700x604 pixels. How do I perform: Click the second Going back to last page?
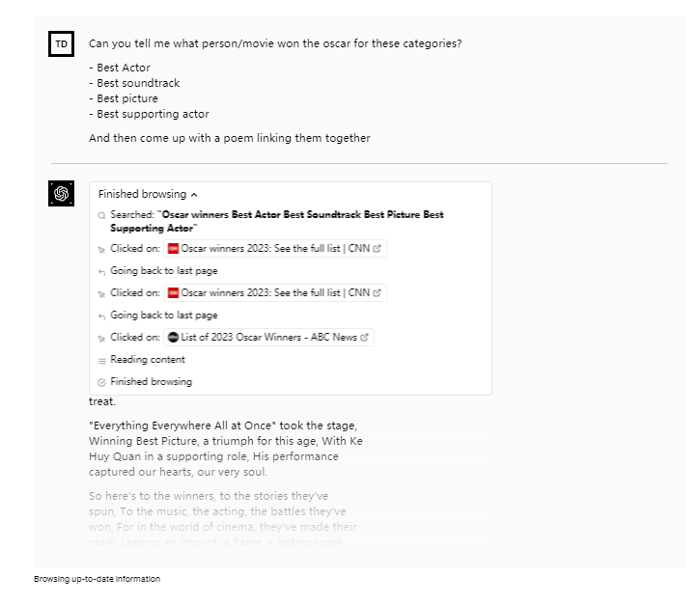tap(163, 316)
